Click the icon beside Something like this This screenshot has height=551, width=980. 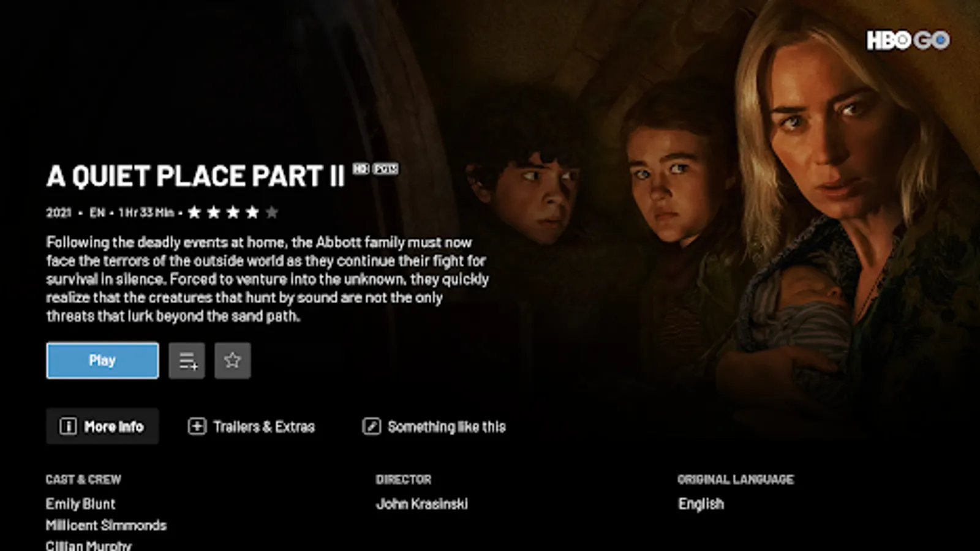coord(371,426)
